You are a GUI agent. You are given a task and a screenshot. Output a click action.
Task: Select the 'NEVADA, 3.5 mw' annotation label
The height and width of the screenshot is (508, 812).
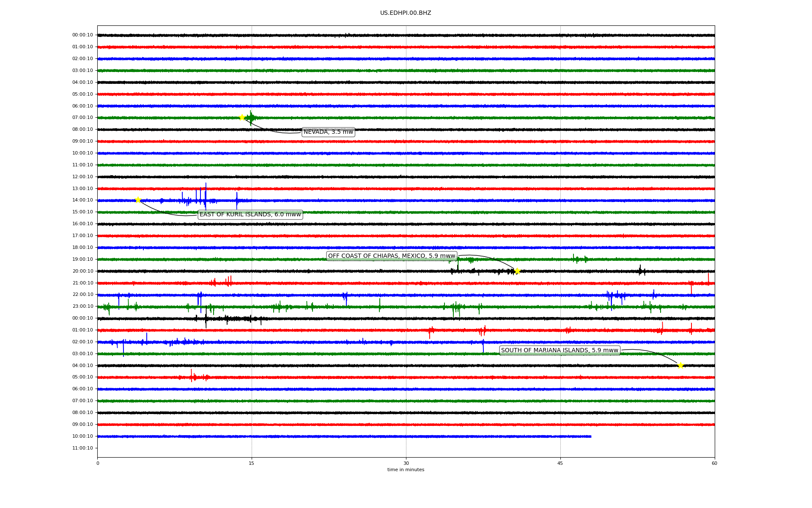[328, 132]
